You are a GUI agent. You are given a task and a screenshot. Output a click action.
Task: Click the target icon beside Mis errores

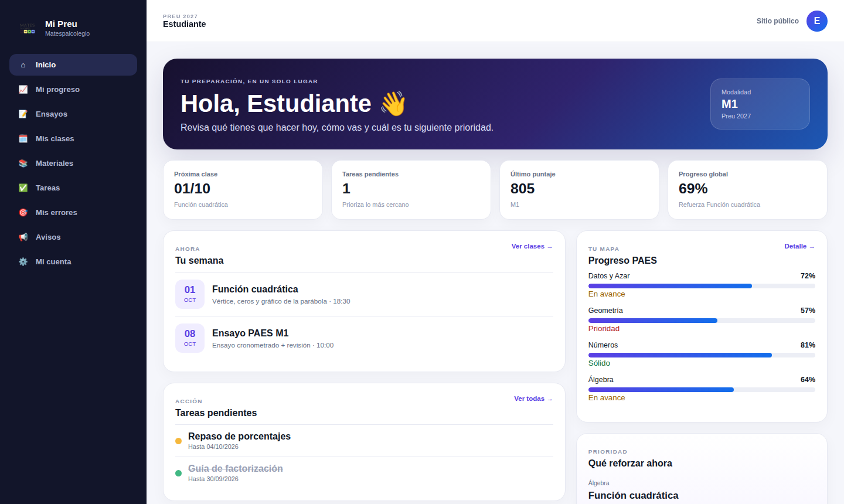(23, 213)
